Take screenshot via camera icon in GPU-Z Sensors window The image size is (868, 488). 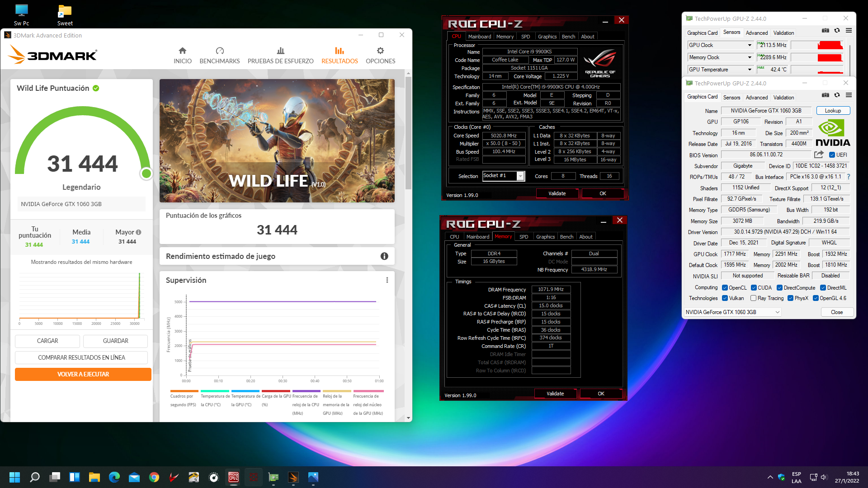click(825, 31)
